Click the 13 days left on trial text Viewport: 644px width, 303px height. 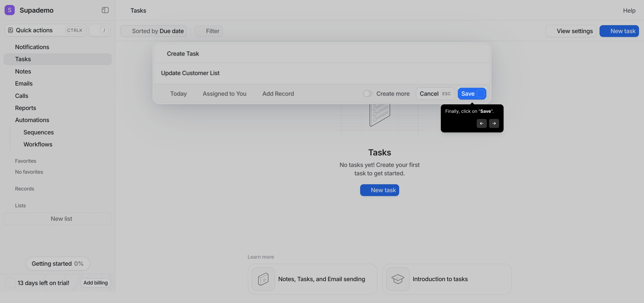tap(43, 283)
